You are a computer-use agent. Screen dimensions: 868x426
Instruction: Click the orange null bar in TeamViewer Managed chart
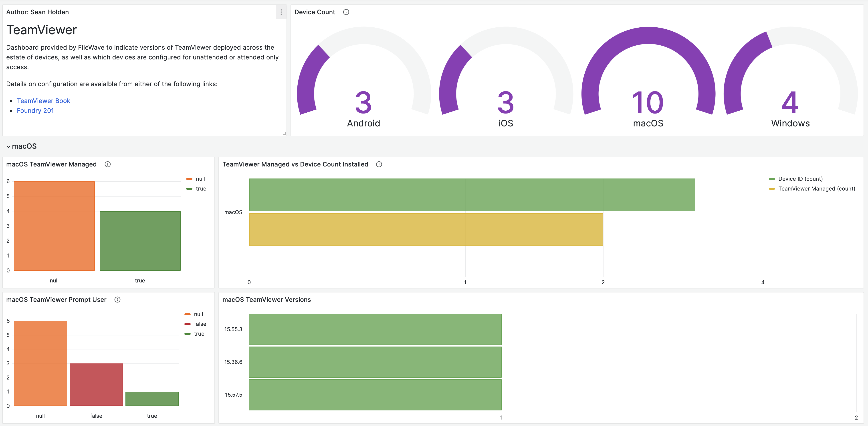point(54,226)
